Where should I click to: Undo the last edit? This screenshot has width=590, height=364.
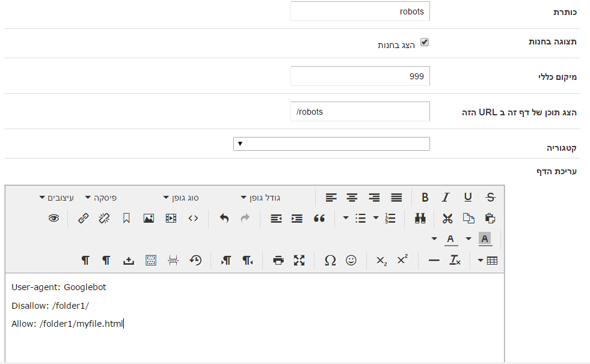pyautogui.click(x=224, y=219)
